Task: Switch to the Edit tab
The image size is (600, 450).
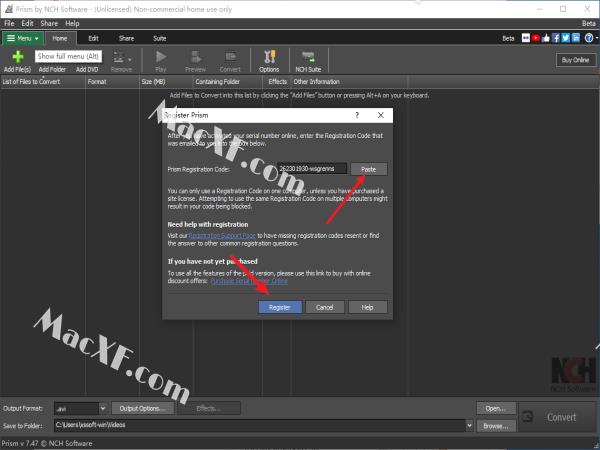Action: click(x=93, y=38)
